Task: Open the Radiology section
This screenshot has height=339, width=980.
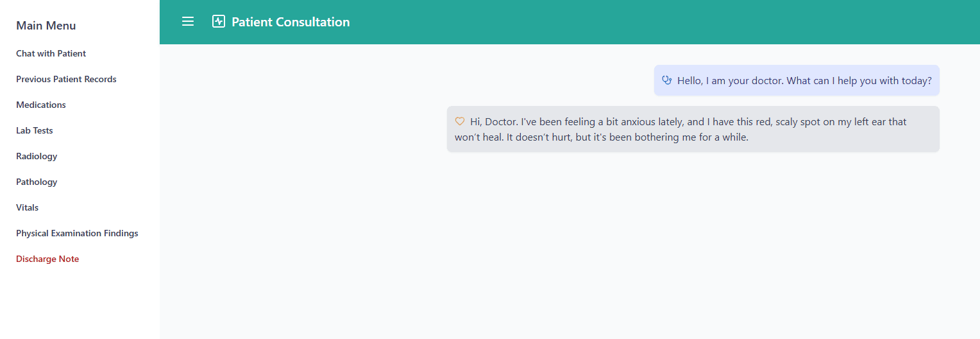Action: tap(37, 156)
